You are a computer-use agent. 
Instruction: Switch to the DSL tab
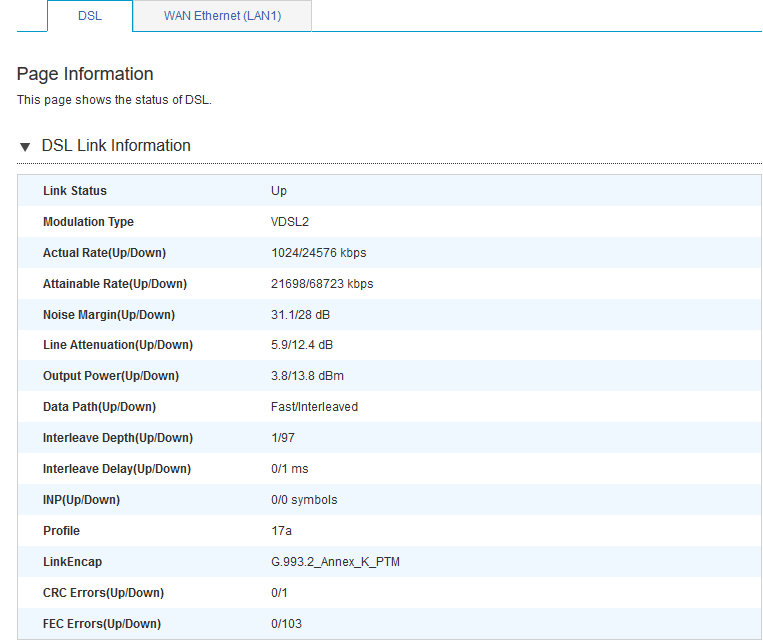(89, 16)
